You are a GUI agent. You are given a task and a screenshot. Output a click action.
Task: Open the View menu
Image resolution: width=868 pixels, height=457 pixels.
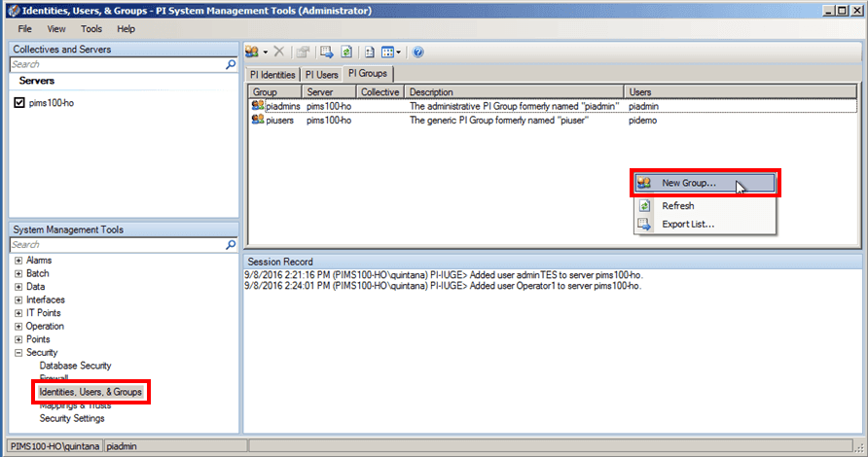point(55,29)
